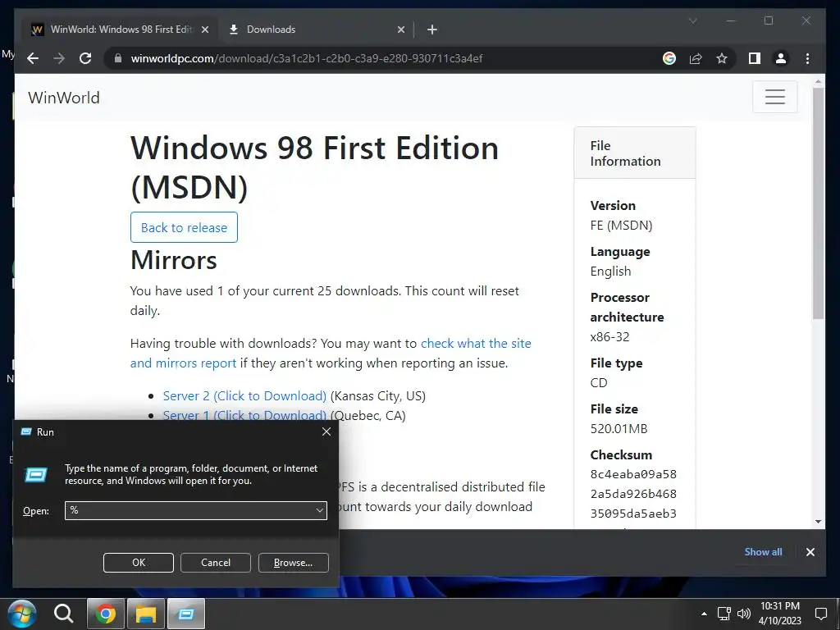The height and width of the screenshot is (630, 840).
Task: Close the Downloads tab
Action: [400, 30]
